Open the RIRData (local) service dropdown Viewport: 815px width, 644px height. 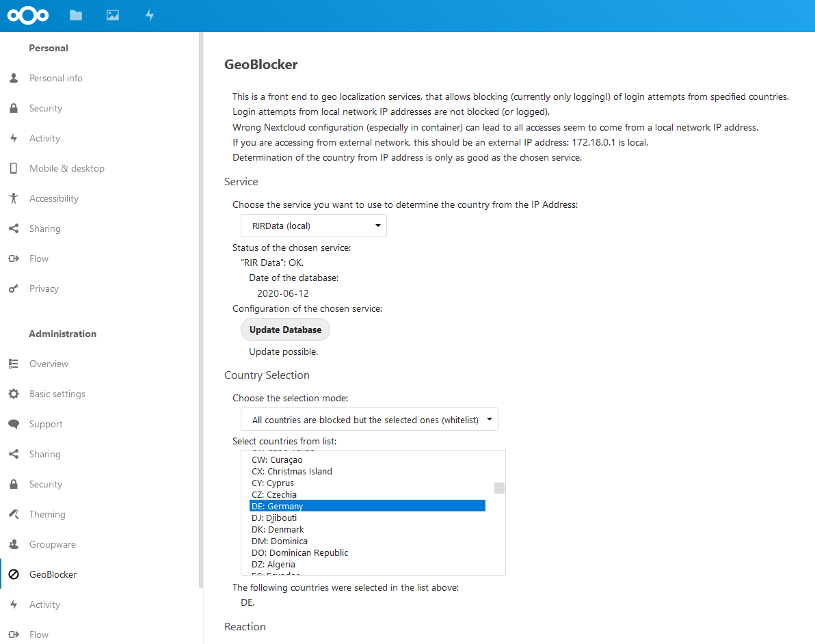[x=313, y=226]
